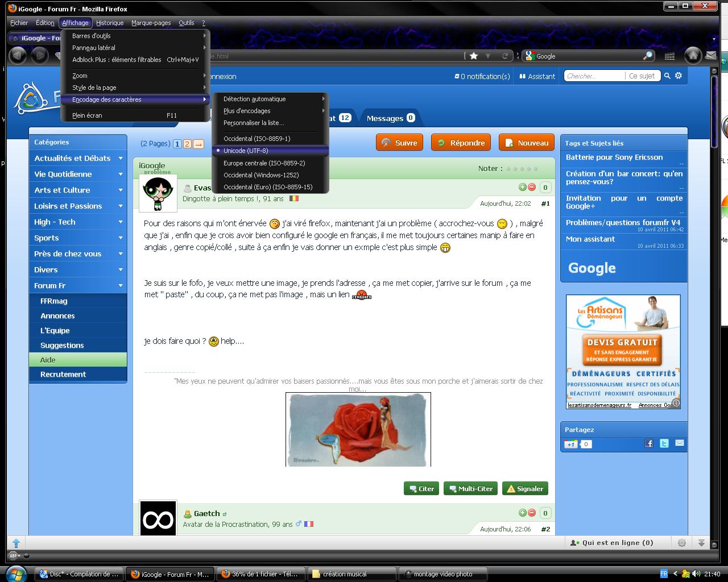Select Occidental (ISO-8859-1) encoding

[271, 139]
